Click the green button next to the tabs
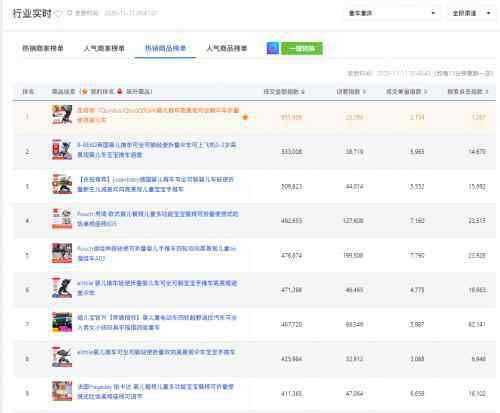This screenshot has width=500, height=413. tap(302, 48)
